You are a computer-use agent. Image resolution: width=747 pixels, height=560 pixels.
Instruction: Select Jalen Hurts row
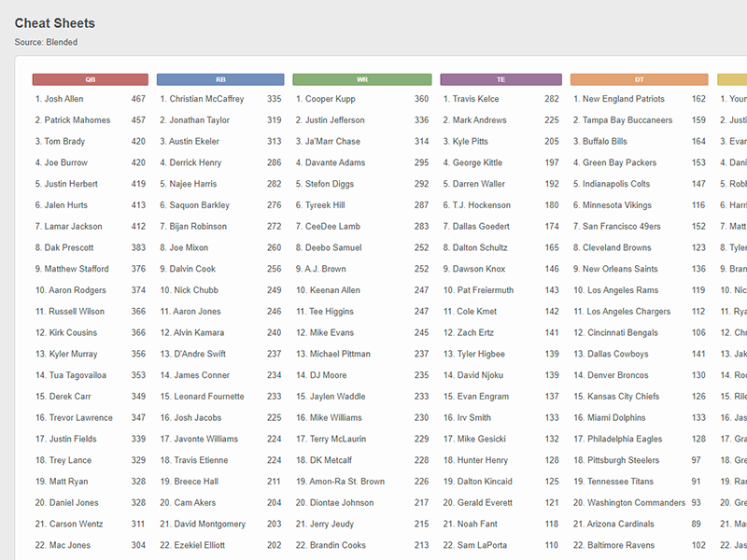[x=90, y=205]
